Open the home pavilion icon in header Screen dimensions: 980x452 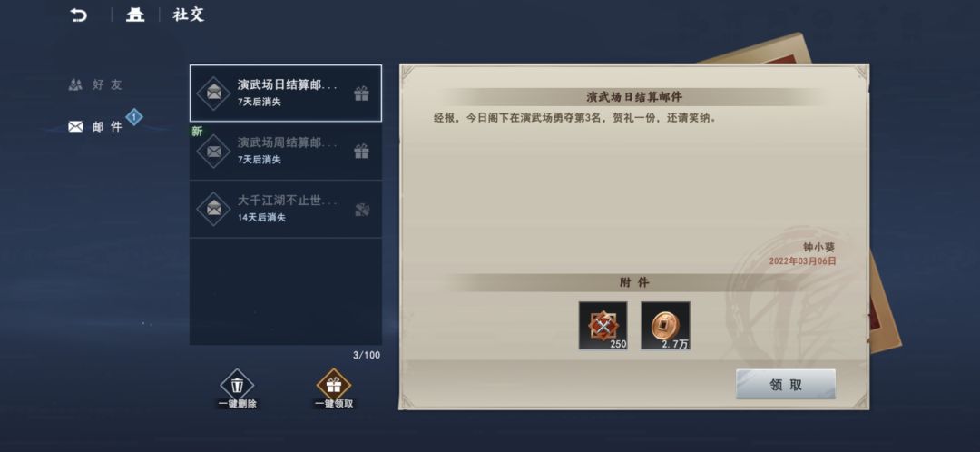(x=135, y=15)
